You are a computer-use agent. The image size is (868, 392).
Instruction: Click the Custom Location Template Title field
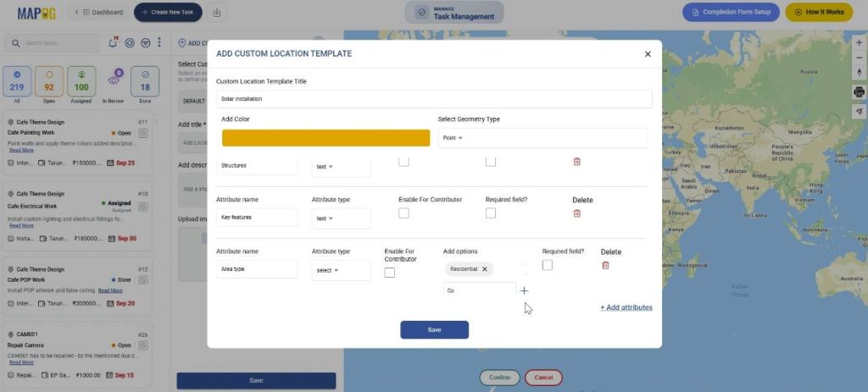pos(434,99)
